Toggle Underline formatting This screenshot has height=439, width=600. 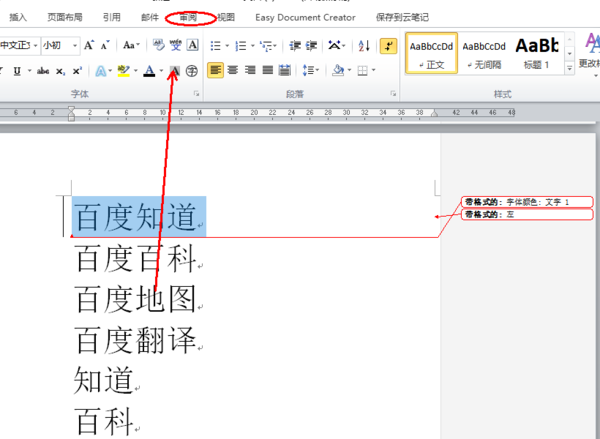coord(17,71)
